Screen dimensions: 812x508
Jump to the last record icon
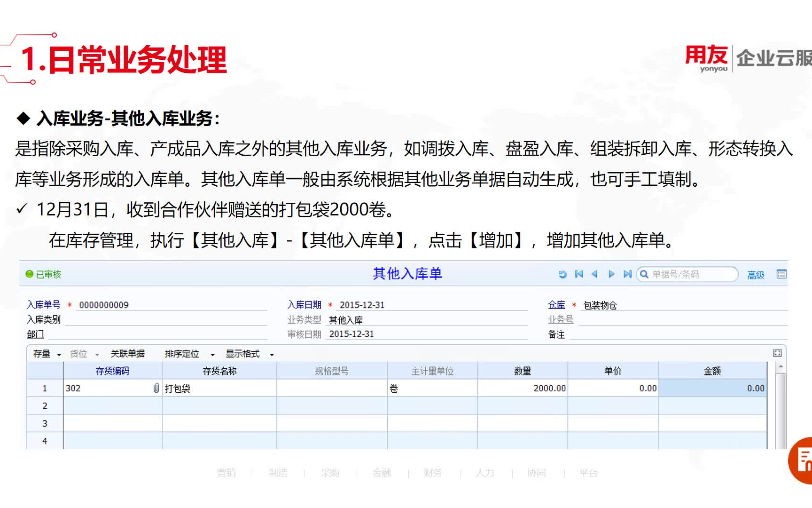628,274
